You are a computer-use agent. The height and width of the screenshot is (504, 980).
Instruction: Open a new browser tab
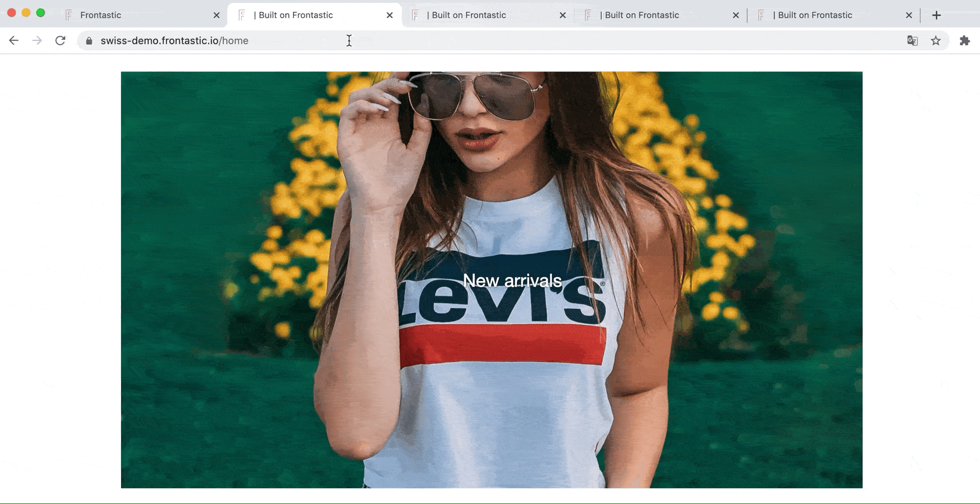coord(936,15)
